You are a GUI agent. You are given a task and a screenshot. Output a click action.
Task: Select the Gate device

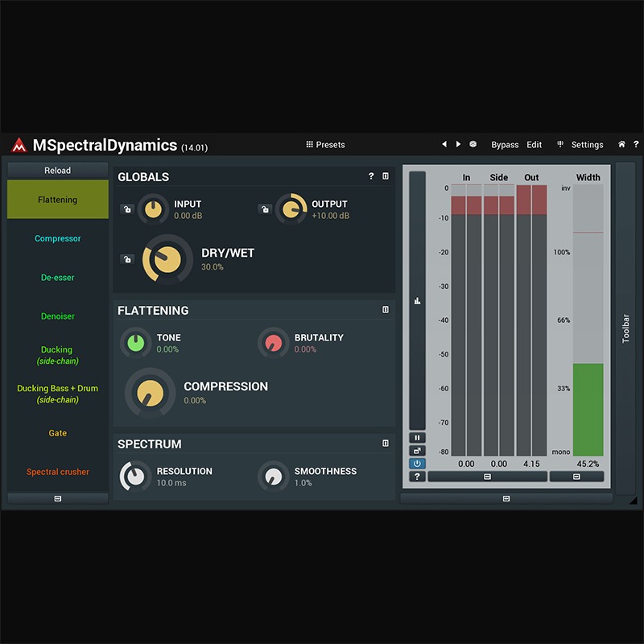click(57, 433)
